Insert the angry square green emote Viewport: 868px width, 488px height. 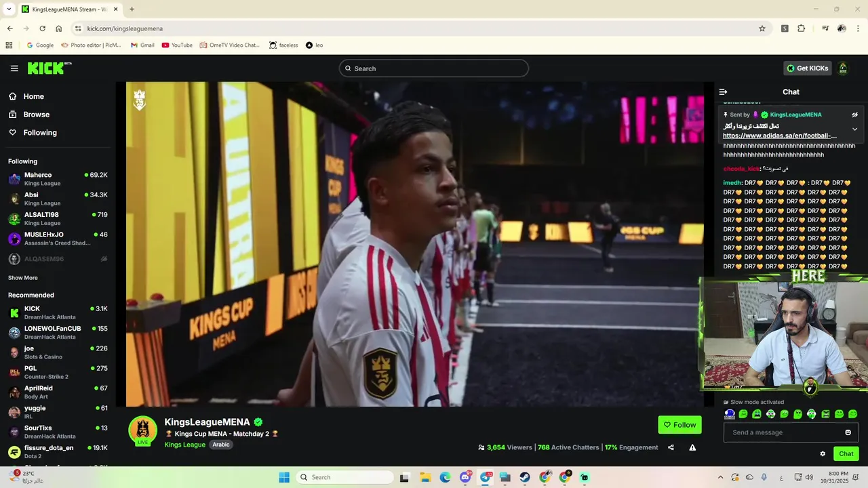pyautogui.click(x=825, y=414)
